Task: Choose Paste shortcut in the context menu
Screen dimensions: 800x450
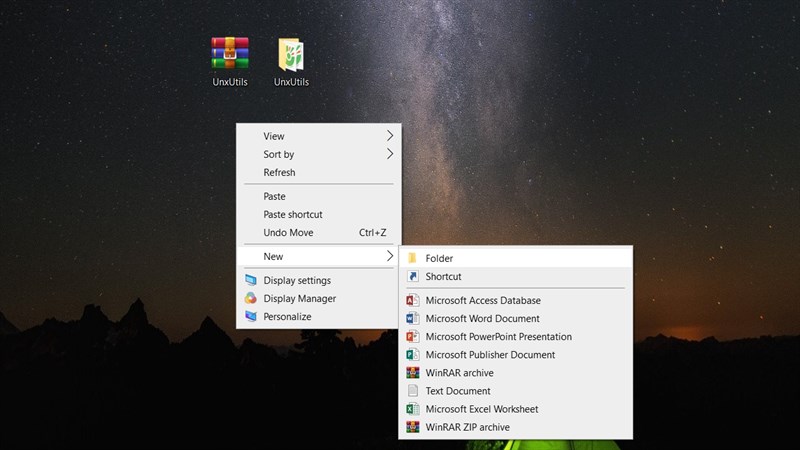Action: click(x=293, y=214)
